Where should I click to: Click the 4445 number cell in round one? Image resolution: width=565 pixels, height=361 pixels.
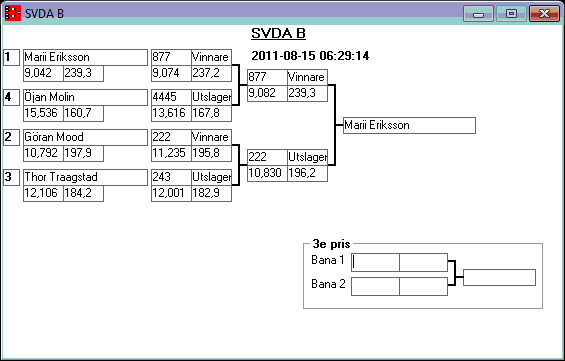(x=171, y=97)
